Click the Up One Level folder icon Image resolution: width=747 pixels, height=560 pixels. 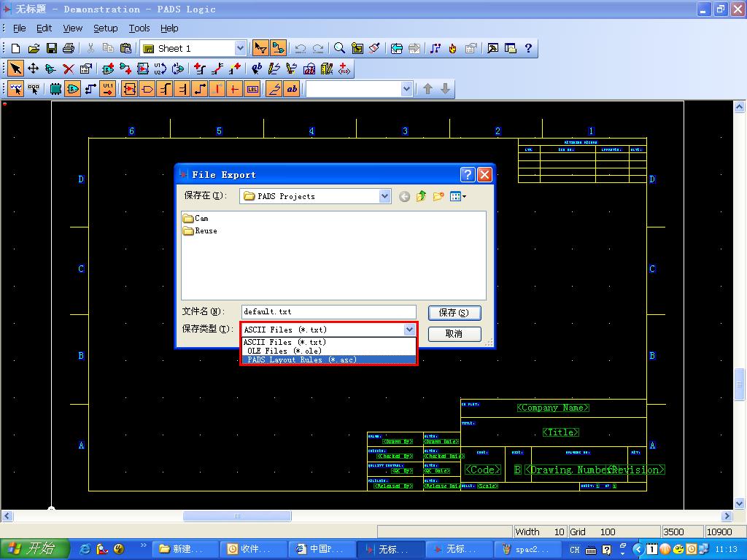click(x=422, y=196)
